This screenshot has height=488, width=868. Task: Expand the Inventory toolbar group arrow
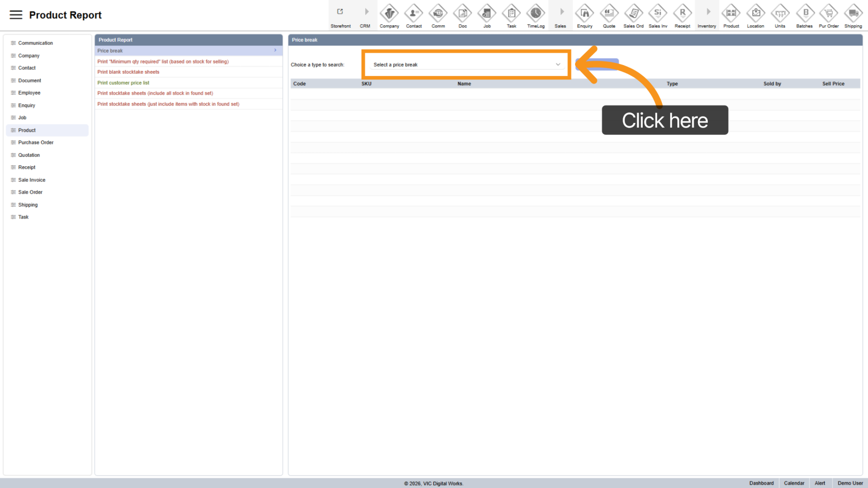[x=708, y=12]
